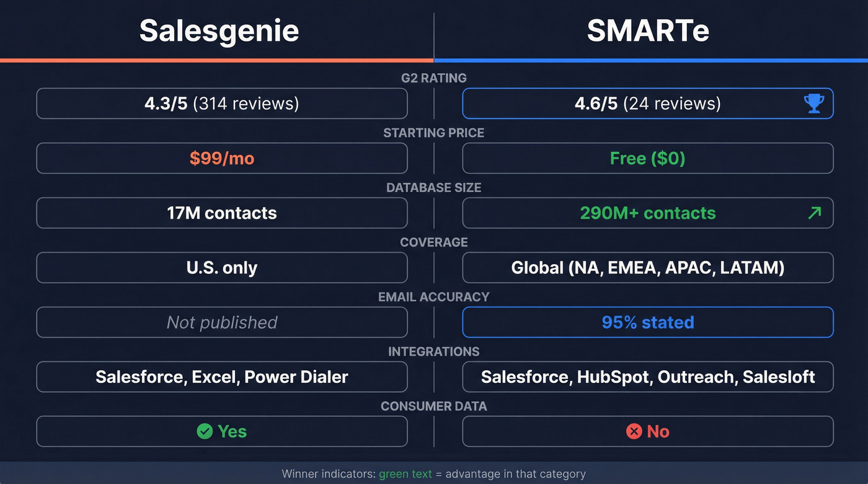
Task: Click the red X icon beside No
Action: tap(634, 431)
